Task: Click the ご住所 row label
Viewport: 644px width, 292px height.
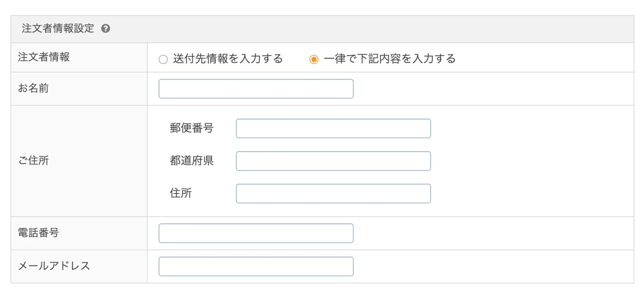Action: tap(33, 160)
